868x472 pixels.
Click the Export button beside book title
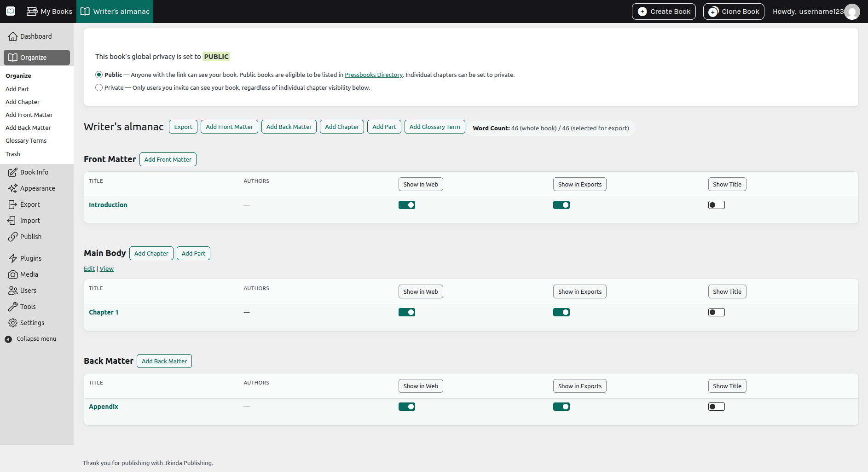(183, 127)
